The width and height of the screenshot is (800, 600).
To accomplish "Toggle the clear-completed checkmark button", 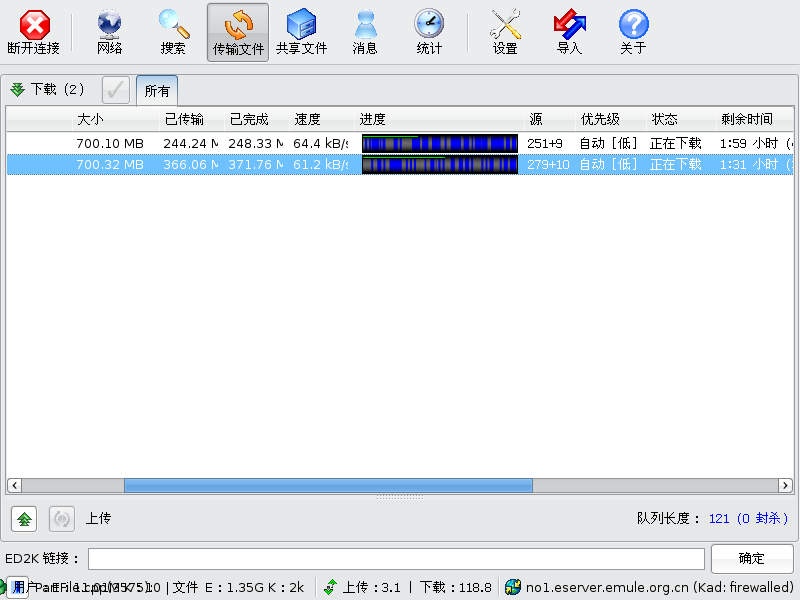I will pos(116,90).
